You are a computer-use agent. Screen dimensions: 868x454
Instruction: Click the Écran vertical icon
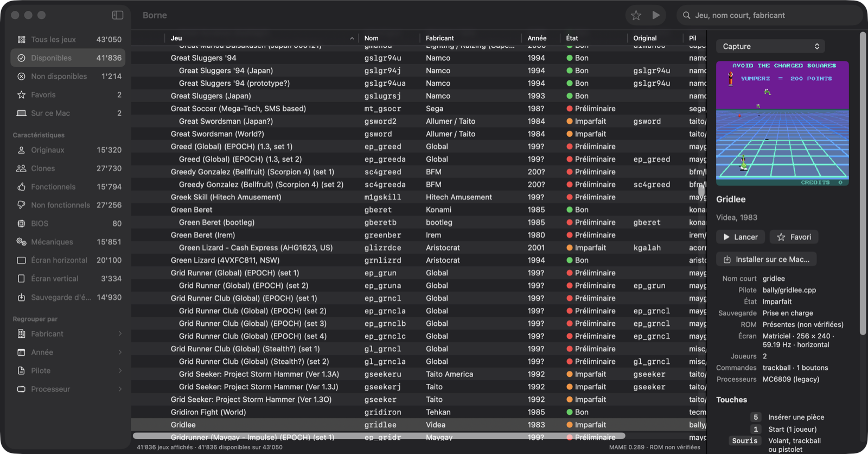pyautogui.click(x=22, y=279)
